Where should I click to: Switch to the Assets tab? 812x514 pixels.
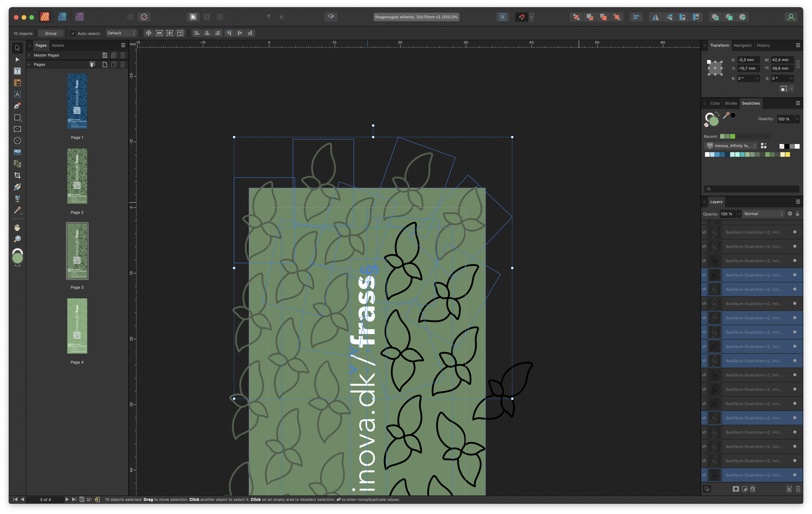pos(58,45)
